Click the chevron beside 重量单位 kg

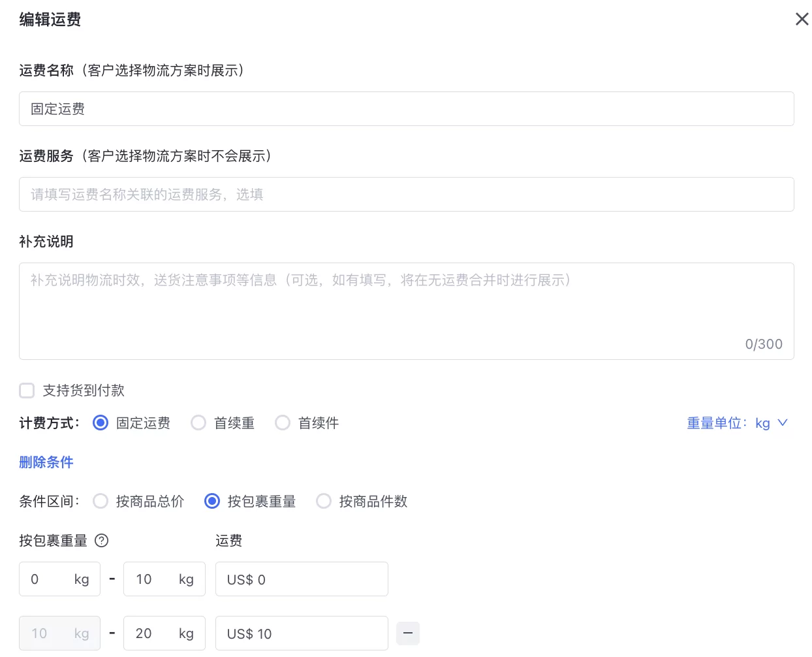tap(782, 423)
